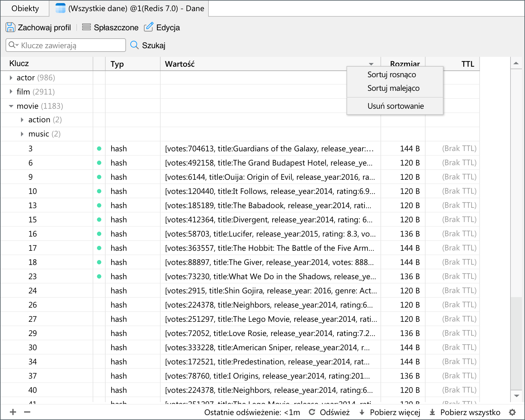Click value containing Ouija: Origin of Evil

click(x=270, y=177)
